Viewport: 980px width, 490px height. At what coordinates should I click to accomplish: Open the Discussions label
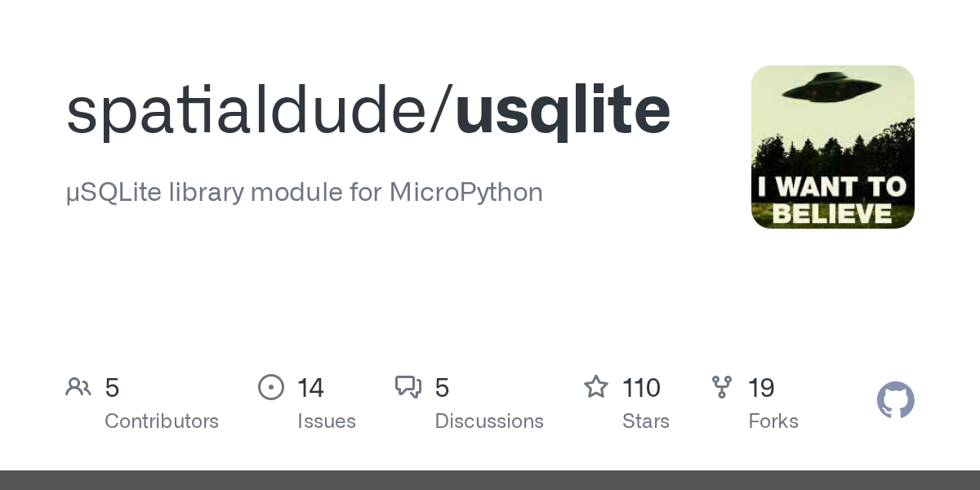pos(489,421)
